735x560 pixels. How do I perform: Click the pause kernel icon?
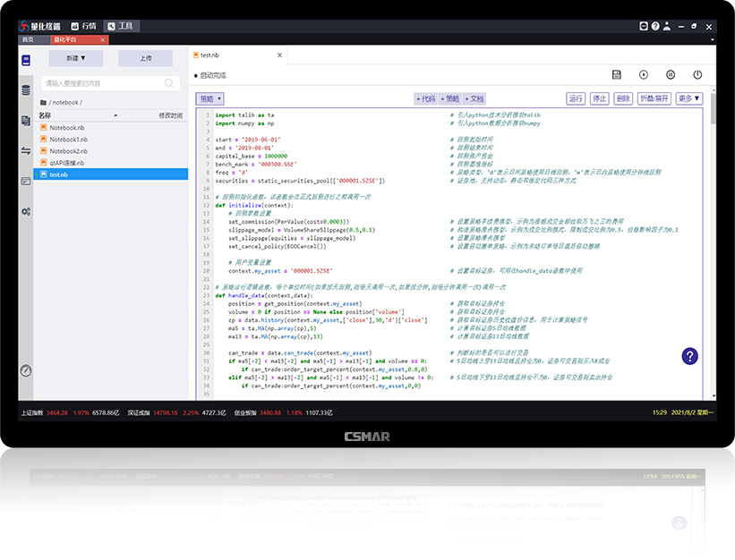pyautogui.click(x=671, y=75)
